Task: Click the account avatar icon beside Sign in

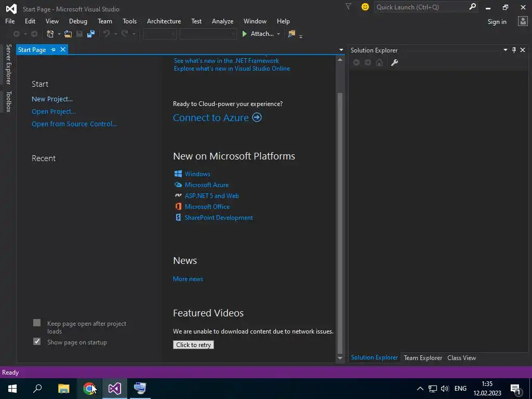Action: pyautogui.click(x=523, y=21)
